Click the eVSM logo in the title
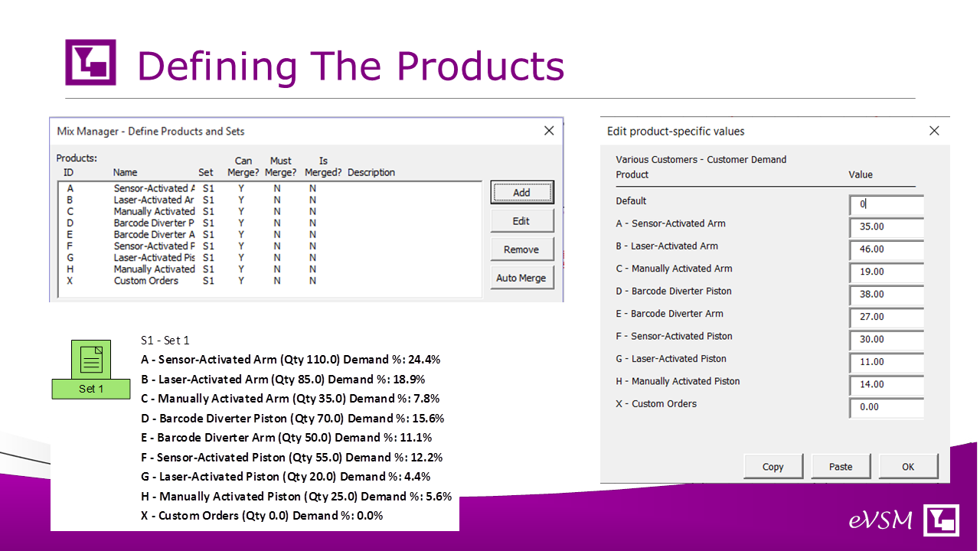This screenshot has width=980, height=551. click(x=90, y=62)
